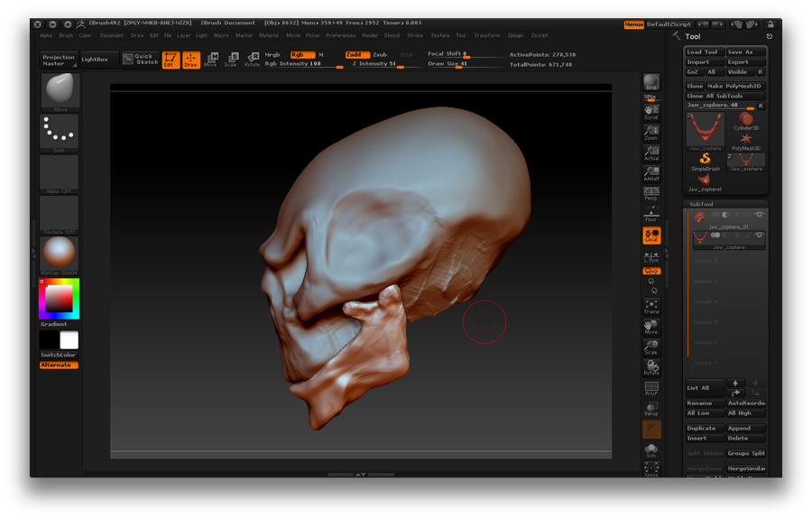
Task: Click the AAHalf view icon
Action: click(651, 174)
